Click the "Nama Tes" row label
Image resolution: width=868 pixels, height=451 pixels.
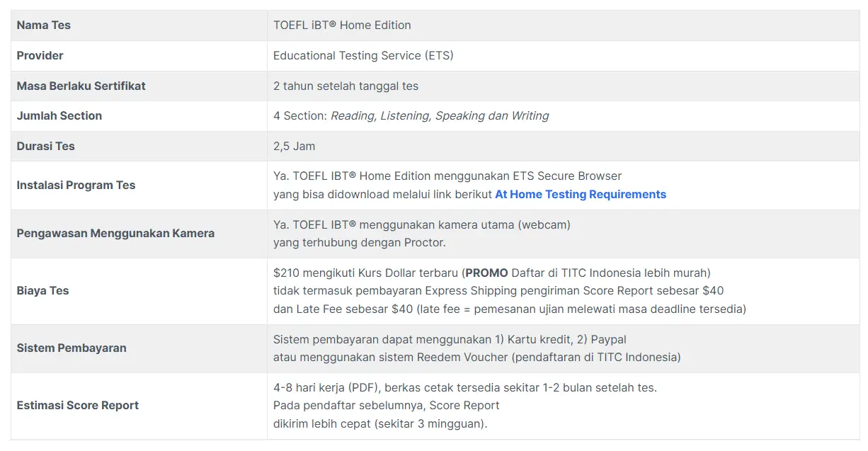tap(44, 25)
